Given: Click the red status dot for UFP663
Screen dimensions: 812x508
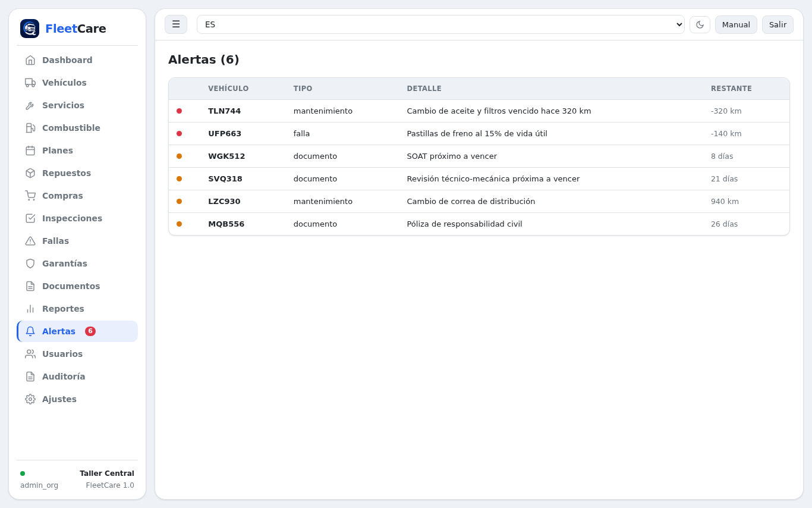Looking at the screenshot, I should tap(179, 134).
